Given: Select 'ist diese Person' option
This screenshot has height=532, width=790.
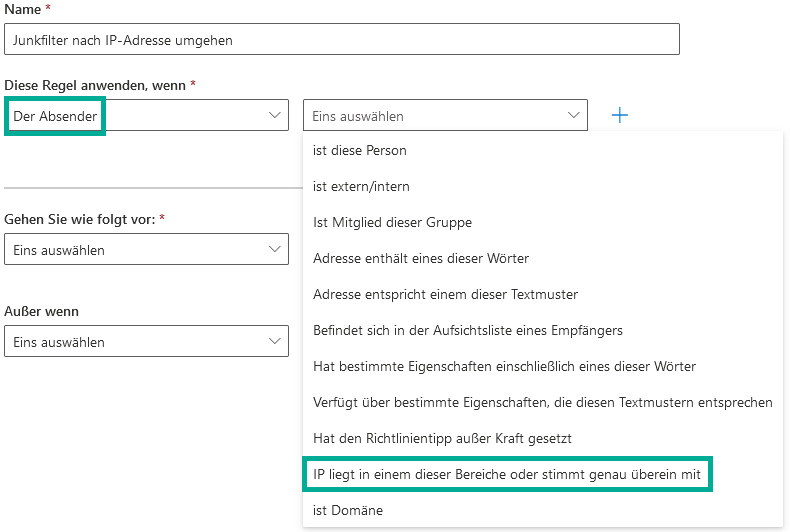Looking at the screenshot, I should (x=360, y=150).
